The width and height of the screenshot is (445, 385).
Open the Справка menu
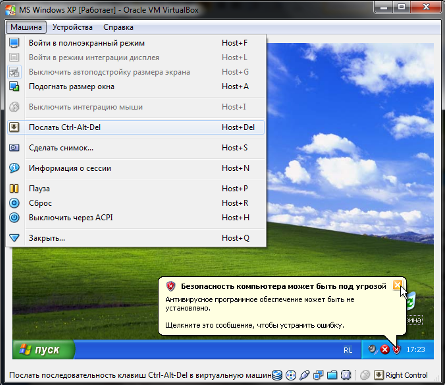click(x=118, y=27)
